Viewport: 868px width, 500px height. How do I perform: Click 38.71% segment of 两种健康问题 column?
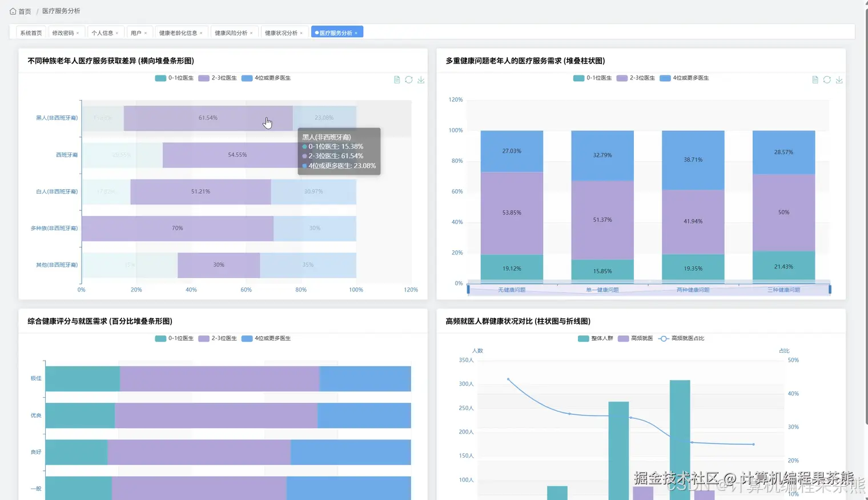[693, 160]
